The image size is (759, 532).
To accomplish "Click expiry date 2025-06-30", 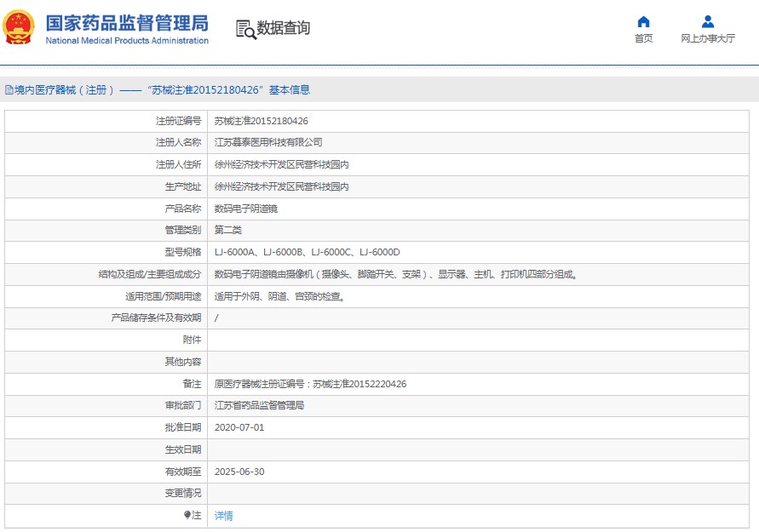I will pyautogui.click(x=239, y=472).
